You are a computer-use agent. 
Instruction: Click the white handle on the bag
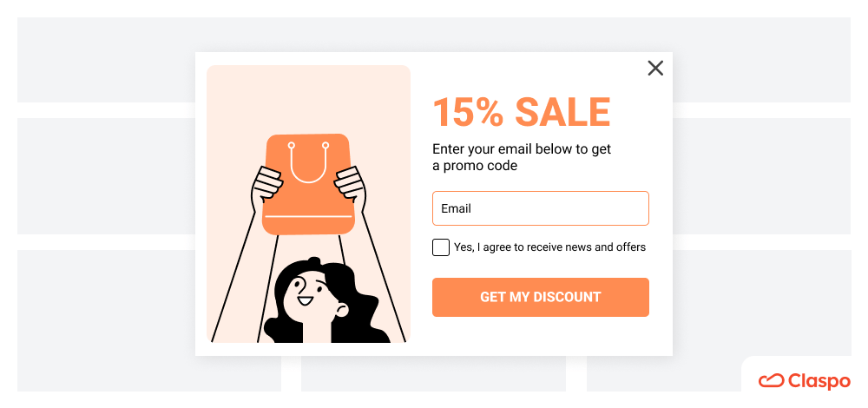point(308,162)
